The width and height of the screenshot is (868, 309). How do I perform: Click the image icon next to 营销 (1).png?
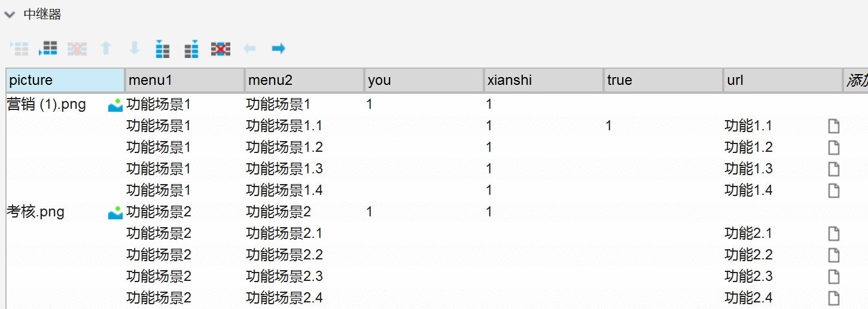[115, 105]
